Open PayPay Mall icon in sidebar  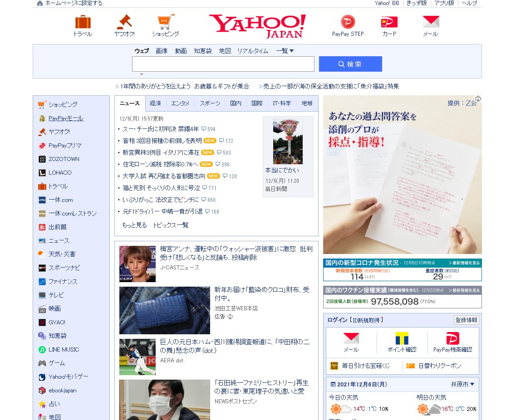42,118
